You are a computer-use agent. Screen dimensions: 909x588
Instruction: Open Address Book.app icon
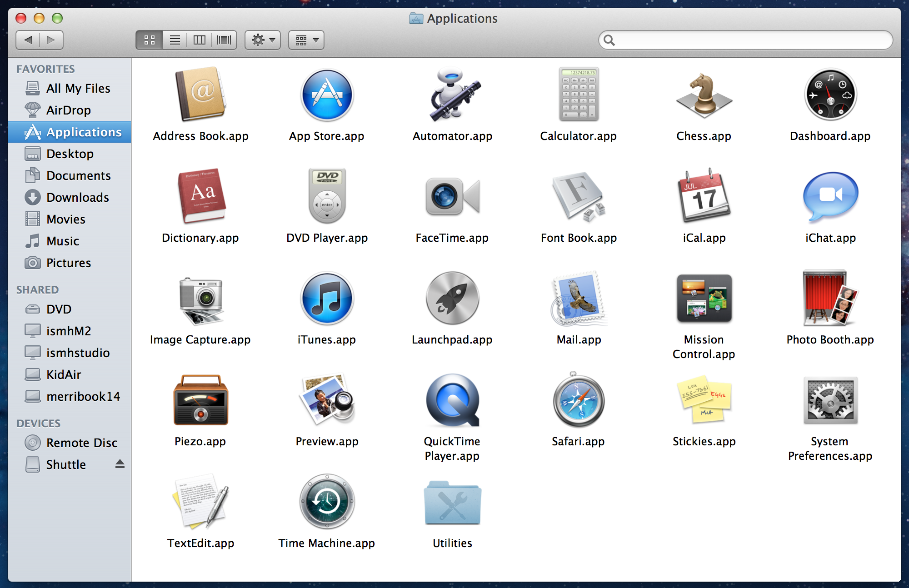[200, 95]
